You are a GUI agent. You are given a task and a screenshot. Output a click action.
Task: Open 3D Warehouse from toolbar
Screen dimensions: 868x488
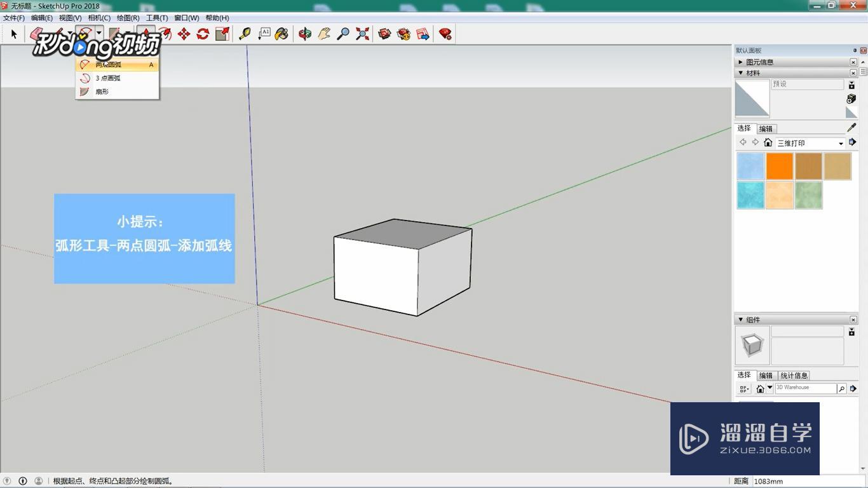pyautogui.click(x=384, y=34)
